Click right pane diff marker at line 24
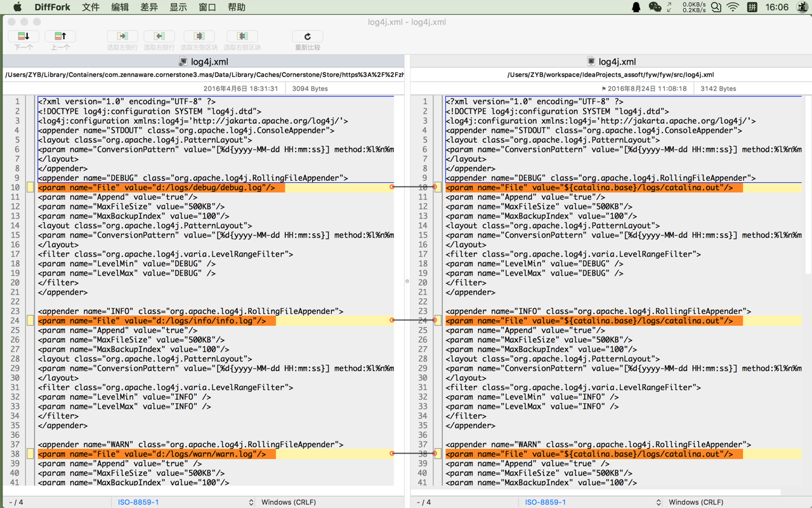 point(438,321)
